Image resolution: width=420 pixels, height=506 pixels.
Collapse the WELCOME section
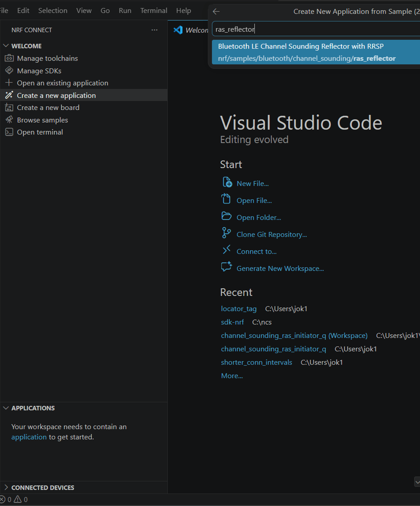(x=6, y=45)
